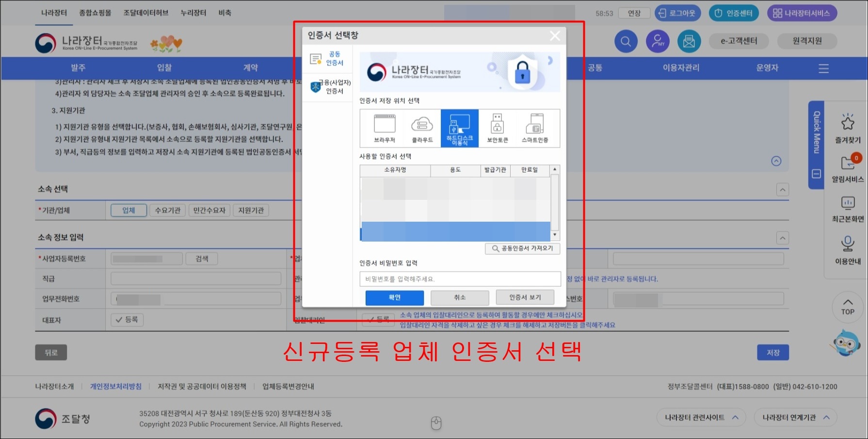Click the 로그아웃 button
This screenshot has width=868, height=439.
(x=677, y=13)
